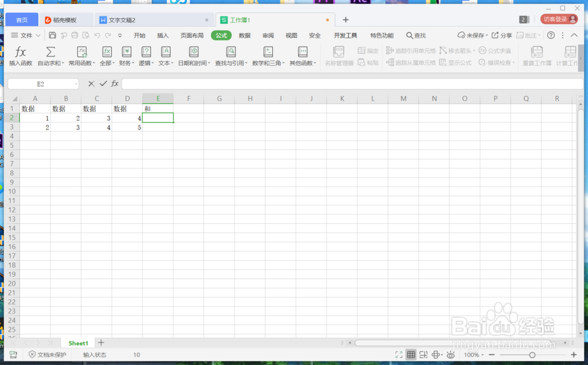Collapse the ribbon with the up-arrow icon

(574, 35)
